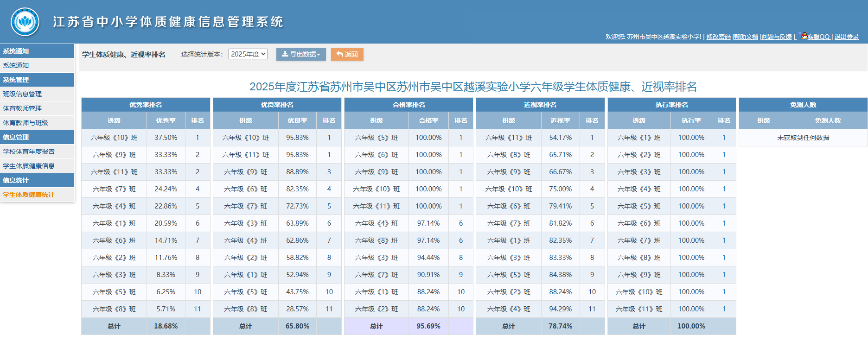Click 六年级《11》班 in 近视率排名 table
Image resolution: width=868 pixels, height=341 pixels.
[509, 138]
